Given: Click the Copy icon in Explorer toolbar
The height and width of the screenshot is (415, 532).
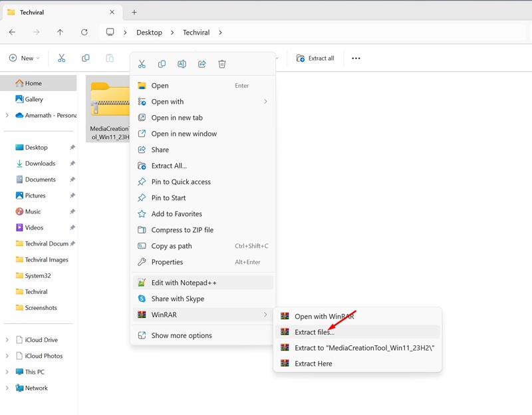Looking at the screenshot, I should pyautogui.click(x=86, y=58).
